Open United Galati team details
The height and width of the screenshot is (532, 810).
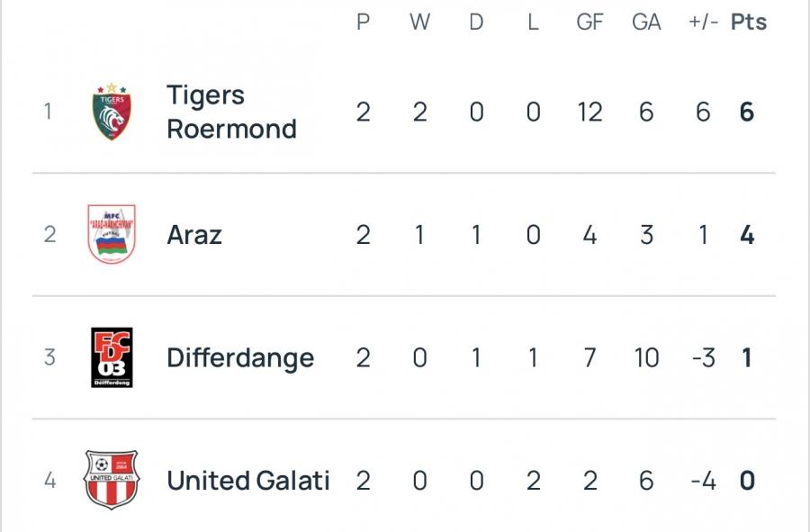click(248, 481)
